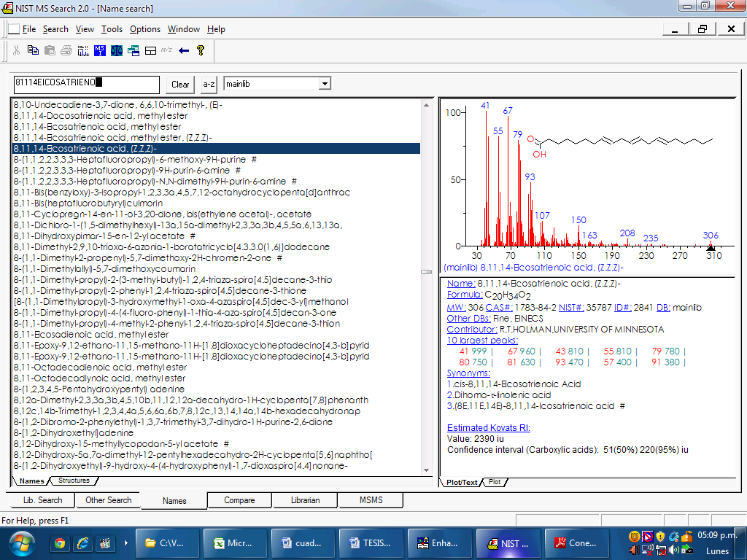Viewport: 747px width, 560px height.
Task: Click the scroll up arrow of name list
Action: 426,105
